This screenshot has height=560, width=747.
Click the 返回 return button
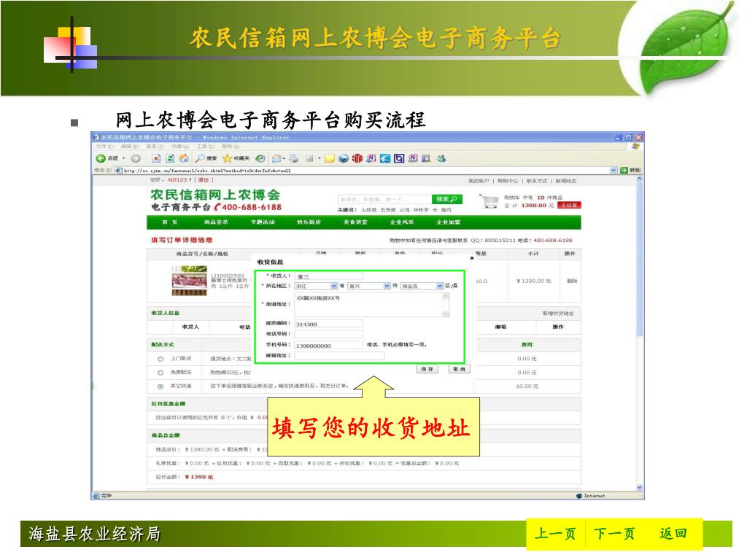(673, 534)
